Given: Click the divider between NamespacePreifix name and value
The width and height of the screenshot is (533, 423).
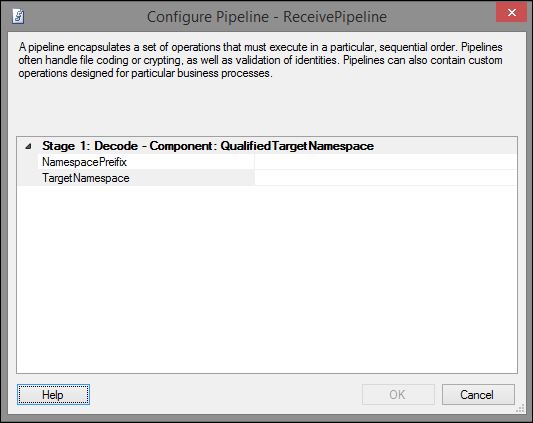Looking at the screenshot, I should (x=254, y=162).
